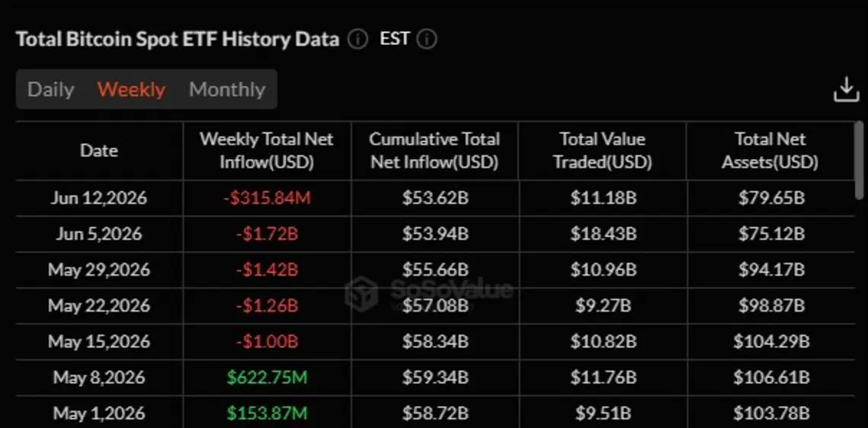This screenshot has width=868, height=428.
Task: Switch to the Monthly view tab
Action: coord(227,90)
